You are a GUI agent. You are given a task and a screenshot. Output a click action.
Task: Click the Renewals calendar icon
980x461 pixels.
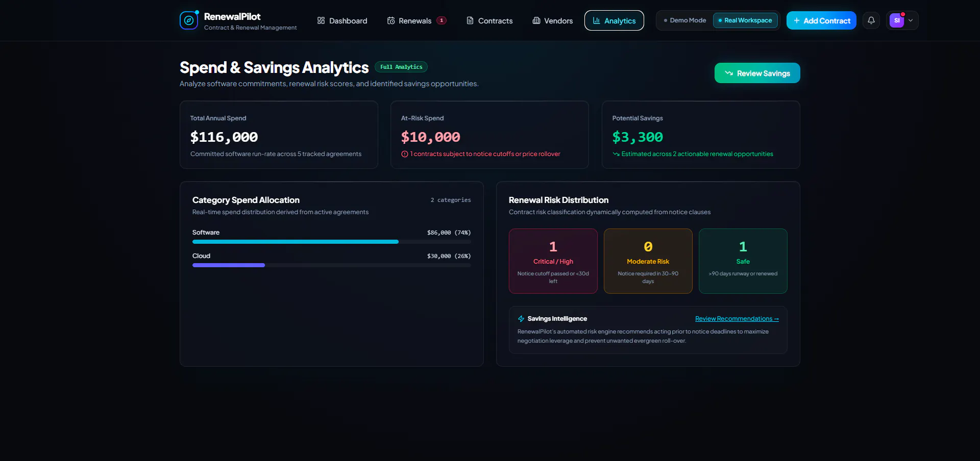click(x=391, y=20)
